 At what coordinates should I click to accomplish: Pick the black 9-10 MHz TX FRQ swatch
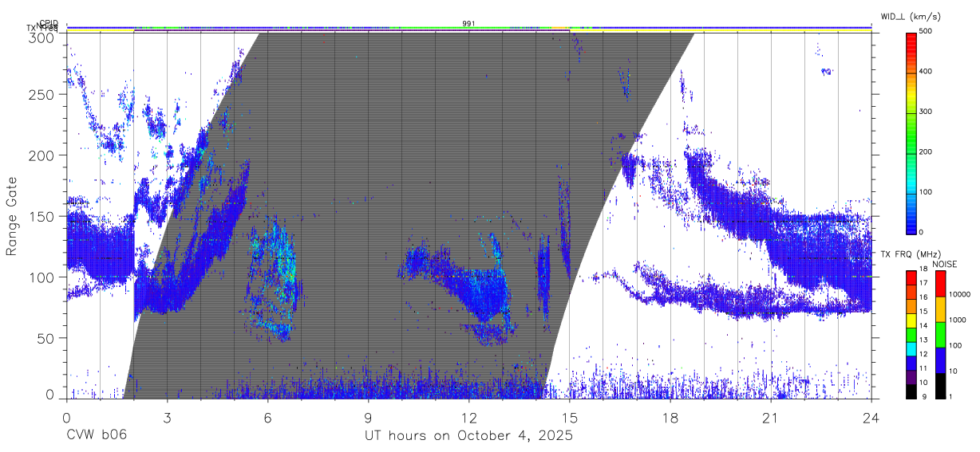coord(911,390)
